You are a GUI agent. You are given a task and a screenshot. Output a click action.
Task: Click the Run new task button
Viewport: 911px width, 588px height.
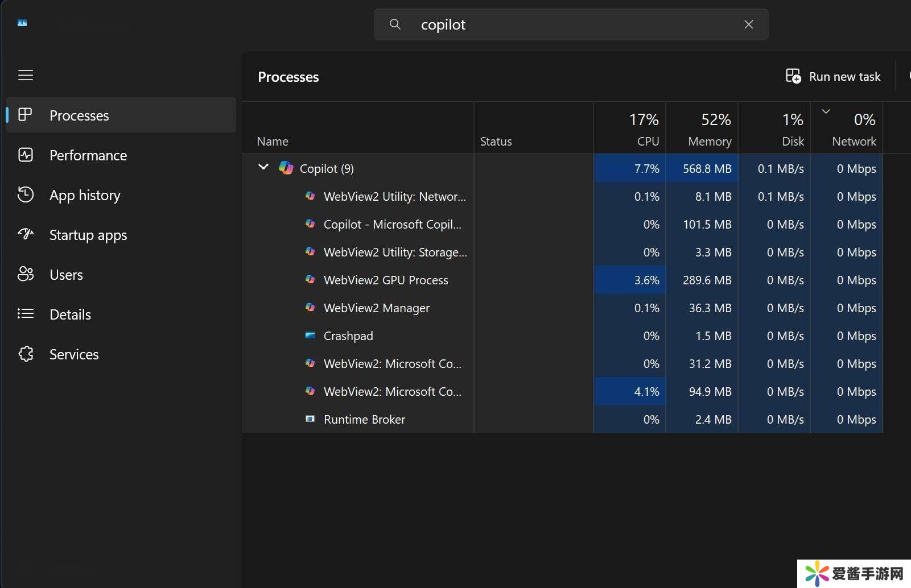click(x=833, y=76)
